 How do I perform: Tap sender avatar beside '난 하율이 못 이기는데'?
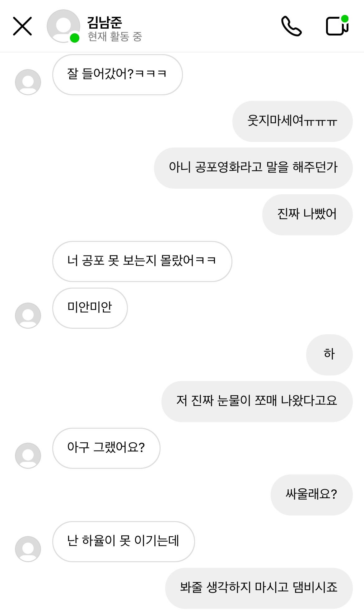coord(28,549)
